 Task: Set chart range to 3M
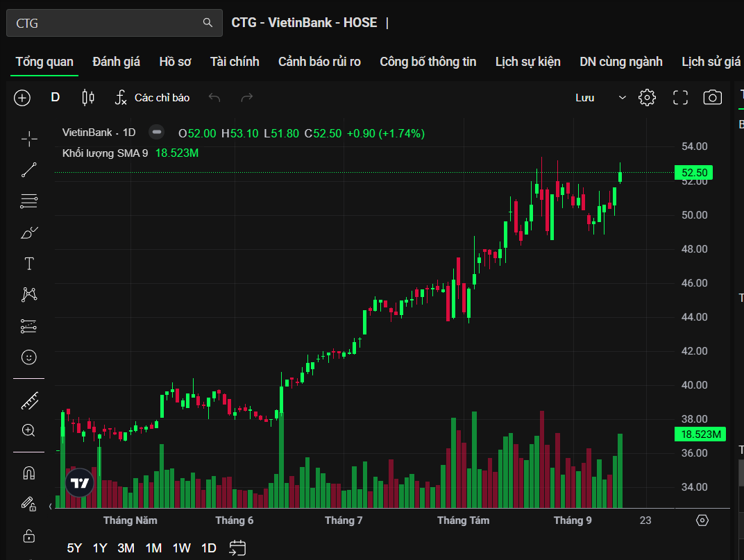coord(126,548)
